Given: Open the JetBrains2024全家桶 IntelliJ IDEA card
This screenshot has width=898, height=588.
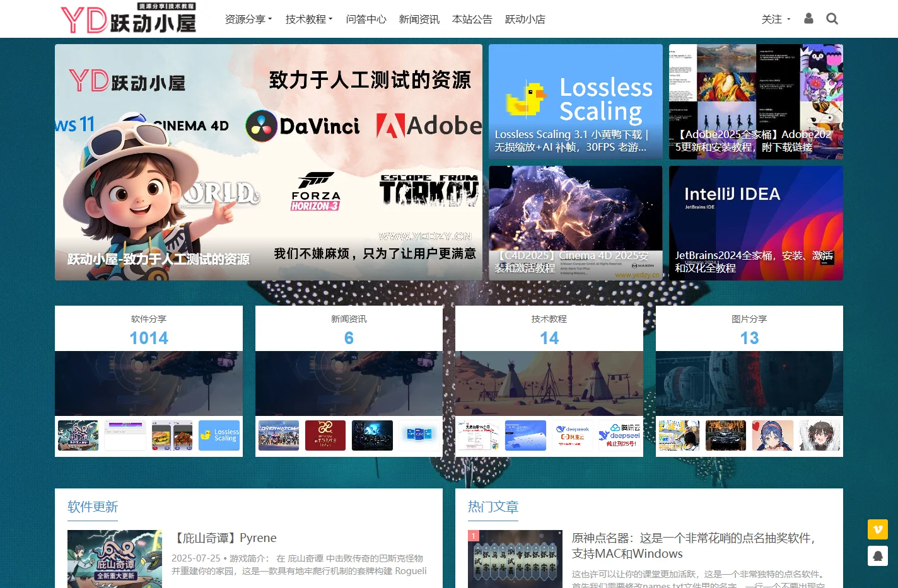Looking at the screenshot, I should [x=756, y=223].
